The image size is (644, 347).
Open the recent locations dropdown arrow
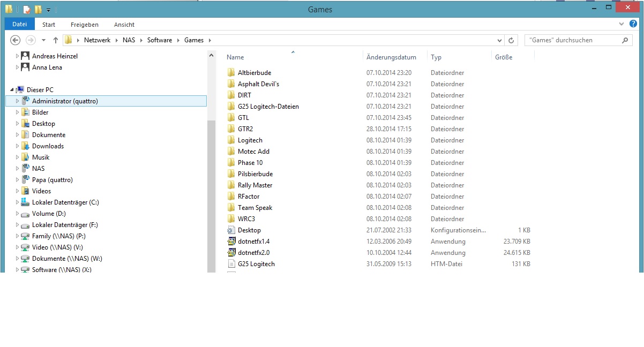[x=43, y=40]
